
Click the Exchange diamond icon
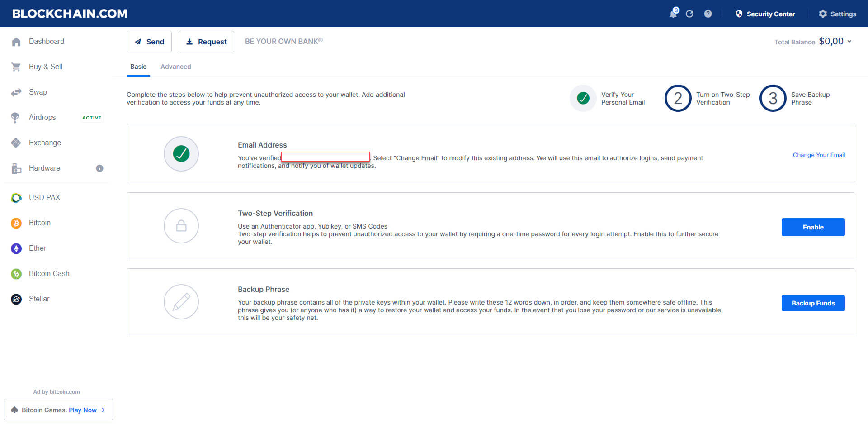16,143
